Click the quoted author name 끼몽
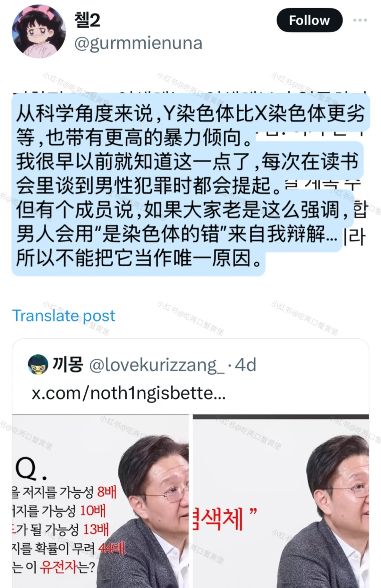This screenshot has height=588, width=381. click(x=68, y=364)
